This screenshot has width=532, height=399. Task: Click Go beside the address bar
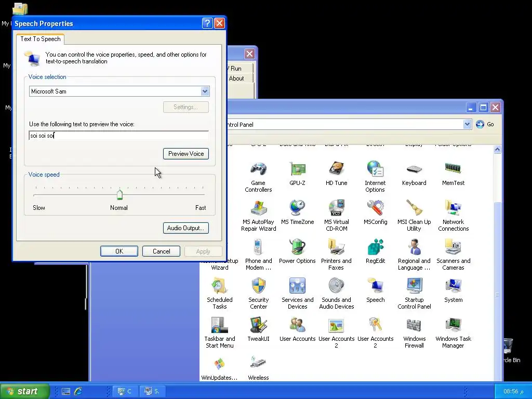tap(485, 124)
